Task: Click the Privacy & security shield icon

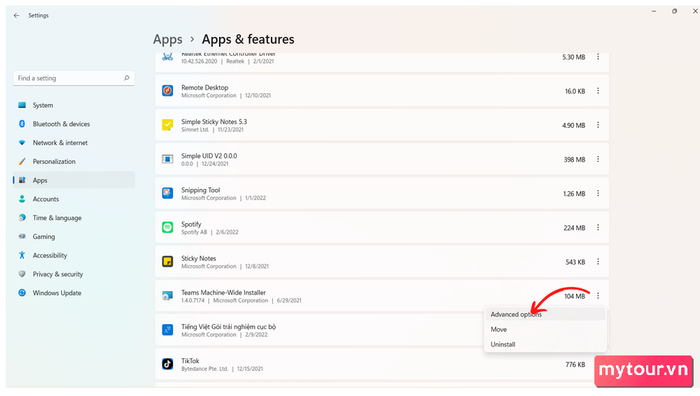Action: 22,274
